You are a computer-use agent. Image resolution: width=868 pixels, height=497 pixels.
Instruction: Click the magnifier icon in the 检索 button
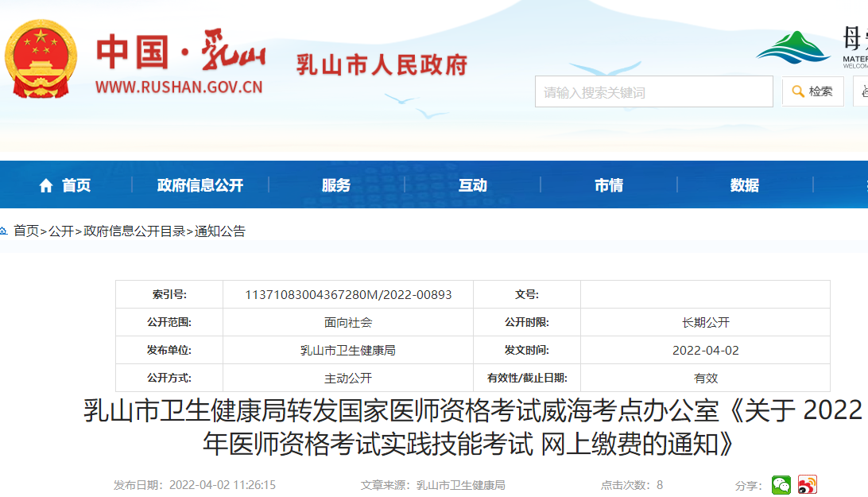click(797, 91)
